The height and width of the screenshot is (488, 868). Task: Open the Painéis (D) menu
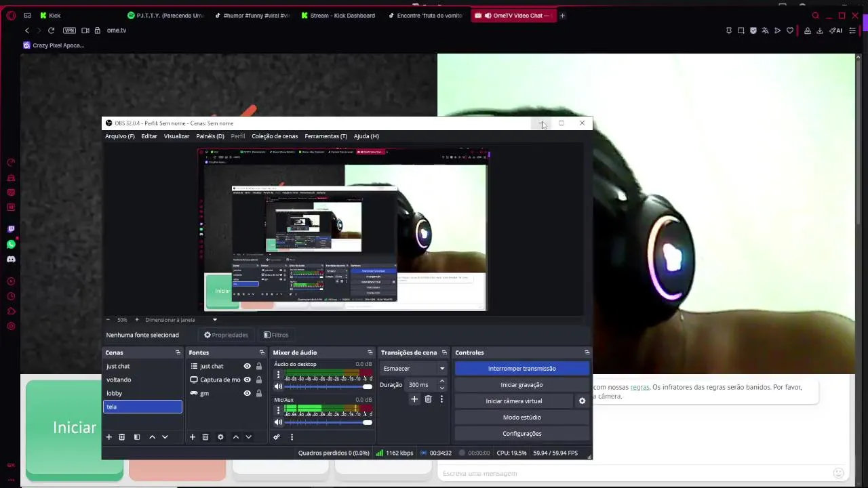click(x=210, y=136)
